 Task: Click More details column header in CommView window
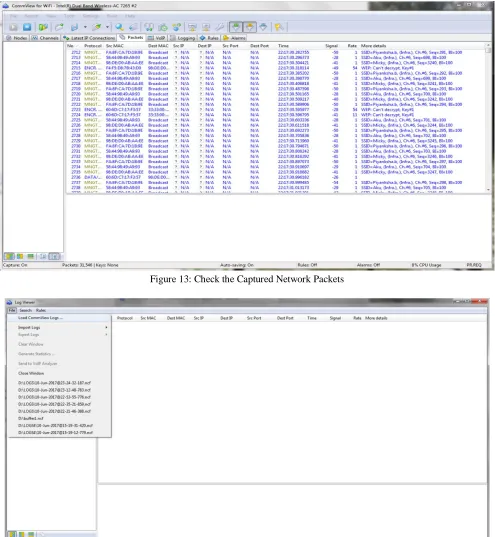(373, 46)
